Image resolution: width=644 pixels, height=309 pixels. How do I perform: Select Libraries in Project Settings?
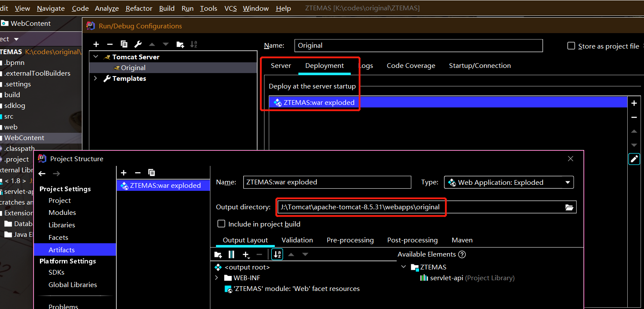click(62, 225)
